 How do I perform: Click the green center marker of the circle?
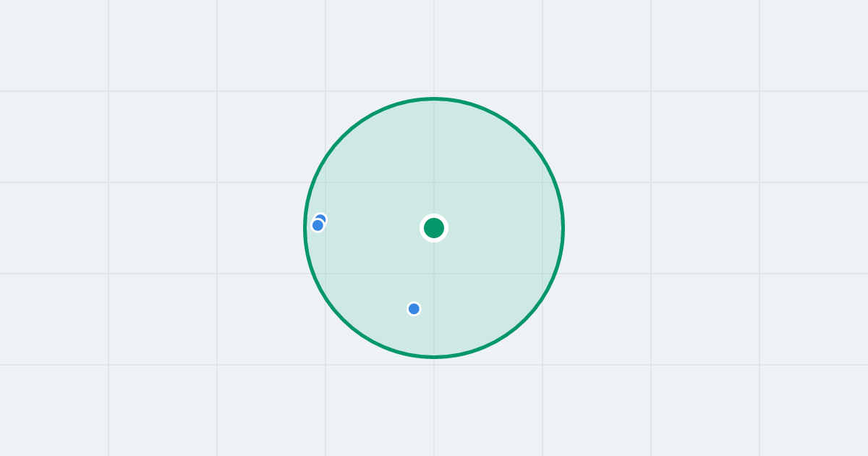434,228
